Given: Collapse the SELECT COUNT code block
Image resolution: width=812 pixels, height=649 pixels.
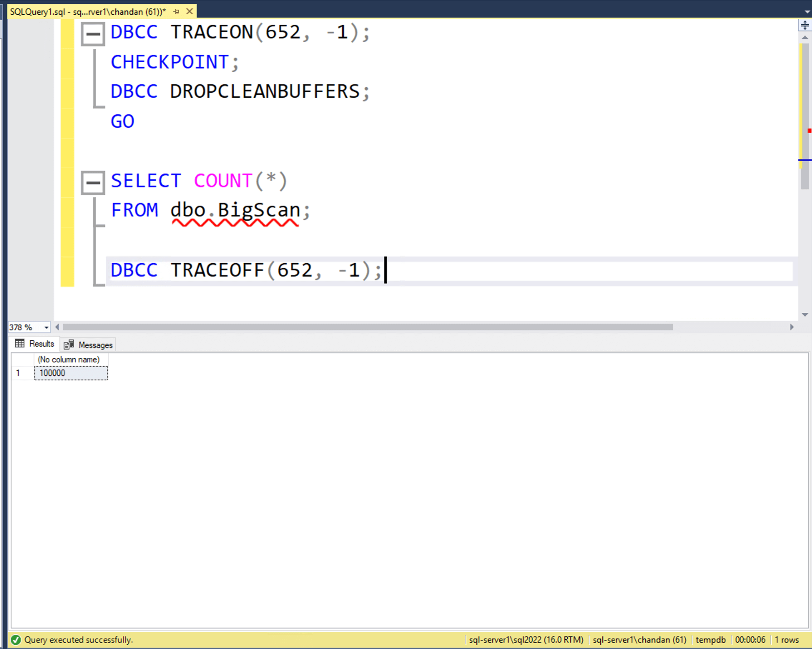Looking at the screenshot, I should [x=93, y=183].
